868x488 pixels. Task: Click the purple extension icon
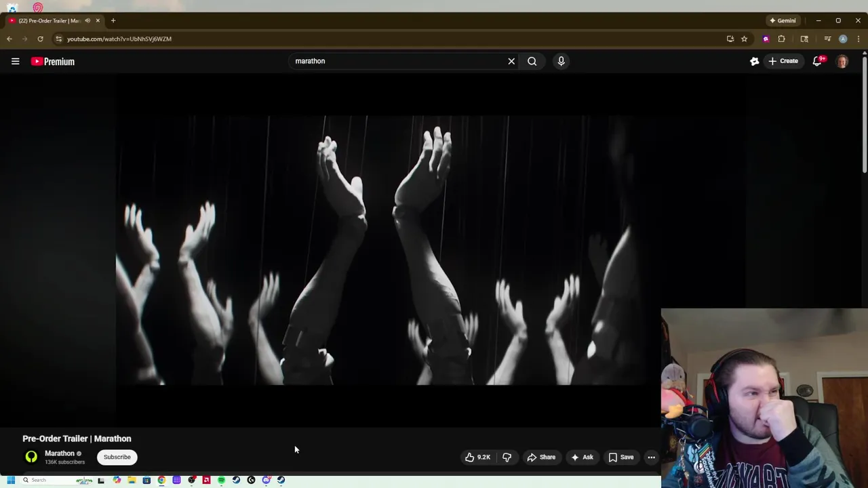(766, 39)
